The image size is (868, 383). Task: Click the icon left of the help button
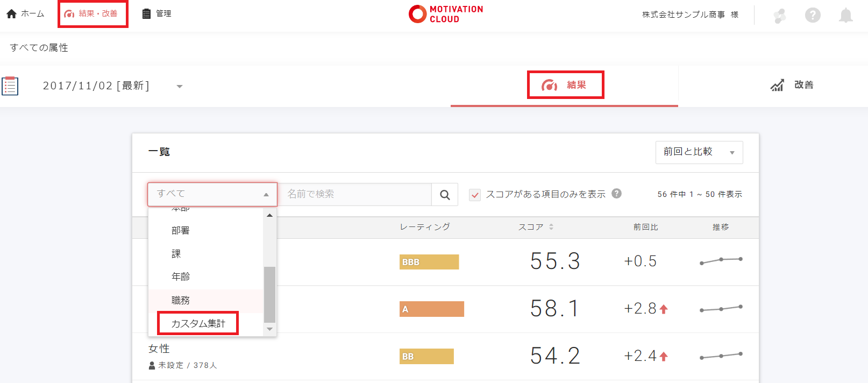pos(780,16)
